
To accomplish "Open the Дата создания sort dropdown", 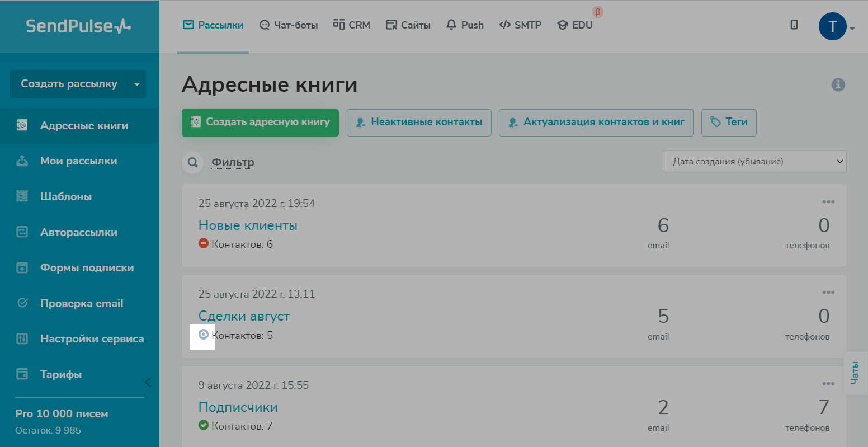I will pyautogui.click(x=754, y=162).
